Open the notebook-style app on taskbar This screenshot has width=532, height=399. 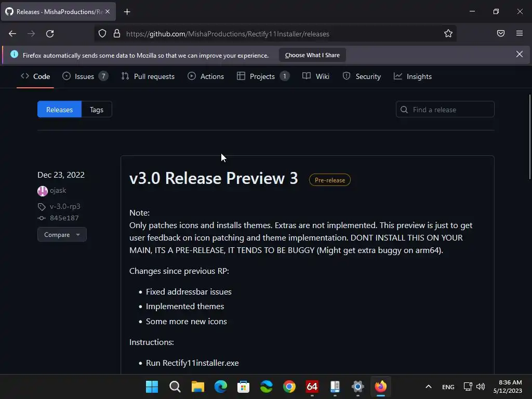click(x=335, y=387)
